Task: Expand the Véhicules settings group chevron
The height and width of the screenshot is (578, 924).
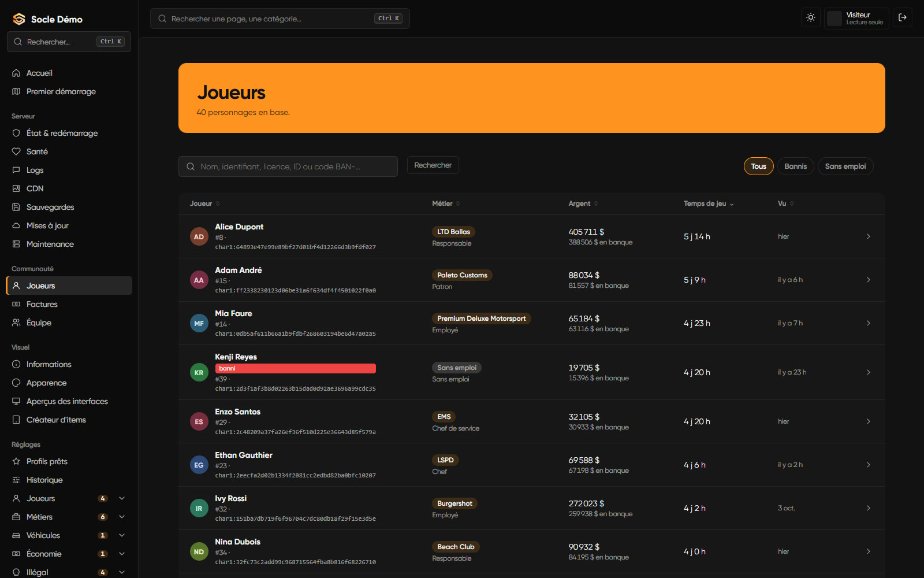Action: coord(122,535)
